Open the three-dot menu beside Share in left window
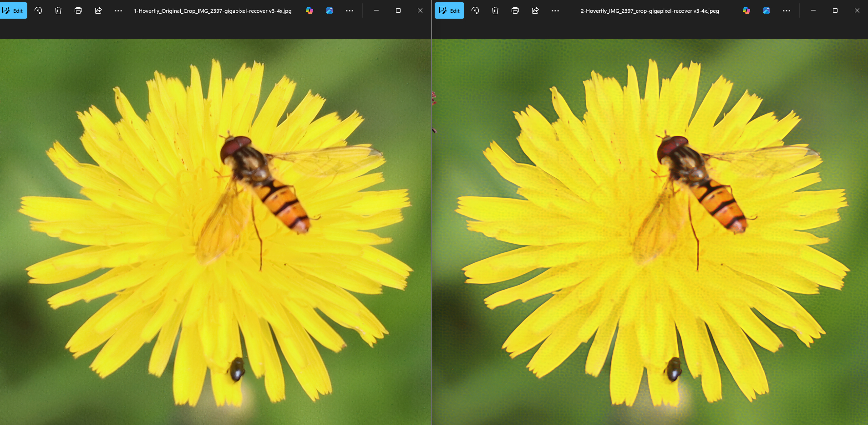This screenshot has height=425, width=868. (118, 10)
